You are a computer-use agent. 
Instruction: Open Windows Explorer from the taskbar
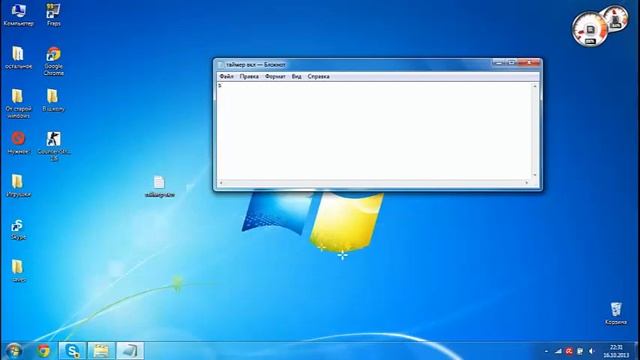tap(101, 351)
